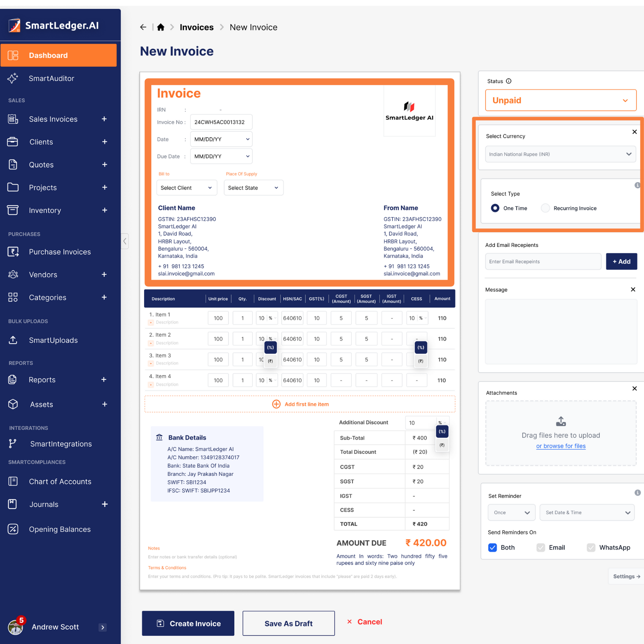Toggle the Both reminders checkbox
This screenshot has width=644, height=644.
click(493, 547)
